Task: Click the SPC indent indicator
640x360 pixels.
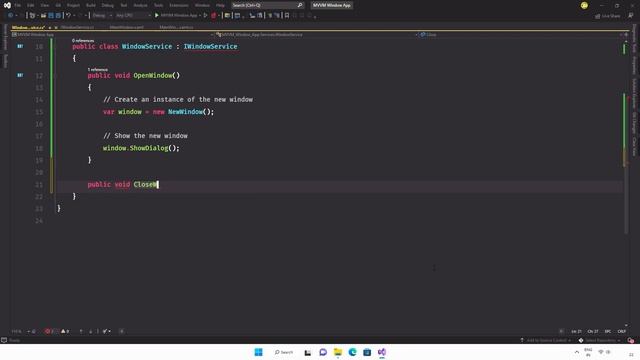Action: point(608,331)
